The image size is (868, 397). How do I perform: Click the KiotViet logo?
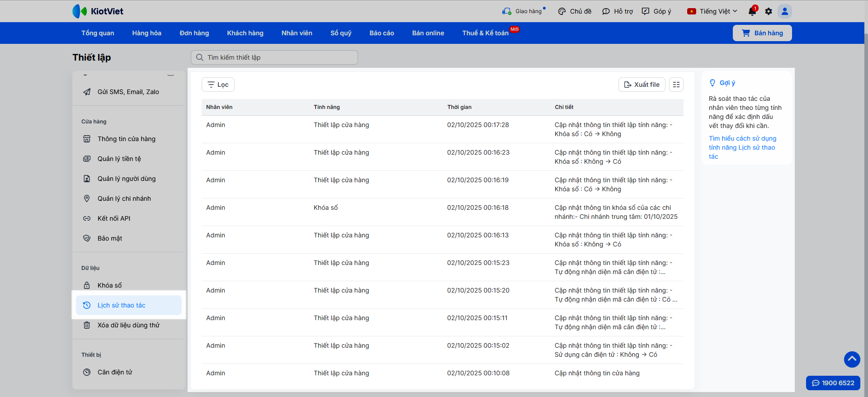tap(98, 11)
